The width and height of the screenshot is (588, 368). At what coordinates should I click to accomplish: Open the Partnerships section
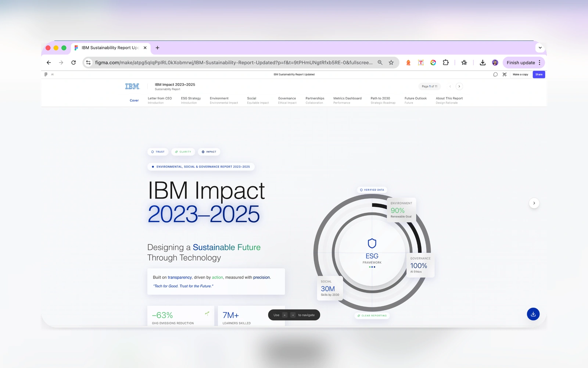315,100
